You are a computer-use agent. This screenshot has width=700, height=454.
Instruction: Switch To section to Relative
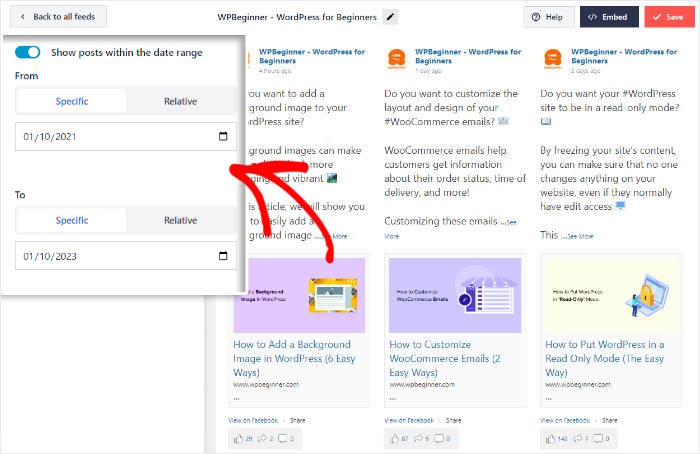coord(181,221)
